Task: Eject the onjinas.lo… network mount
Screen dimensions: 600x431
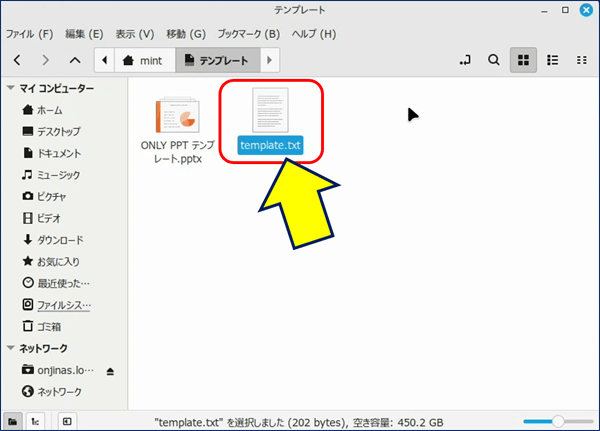Action: [110, 371]
